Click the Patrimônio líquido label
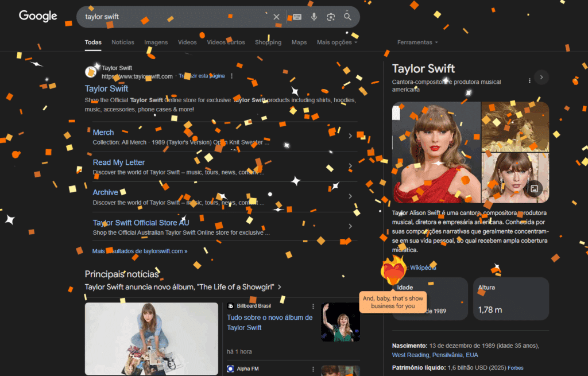 [419, 368]
